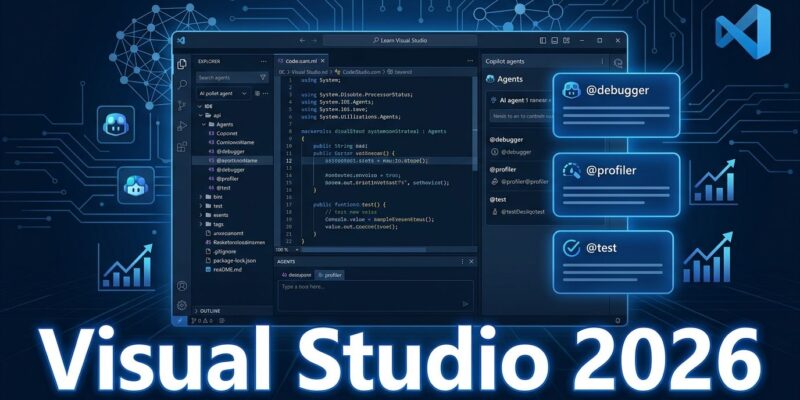Collapse the Agents folder in Explorer
The height and width of the screenshot is (400, 800).
pyautogui.click(x=204, y=124)
